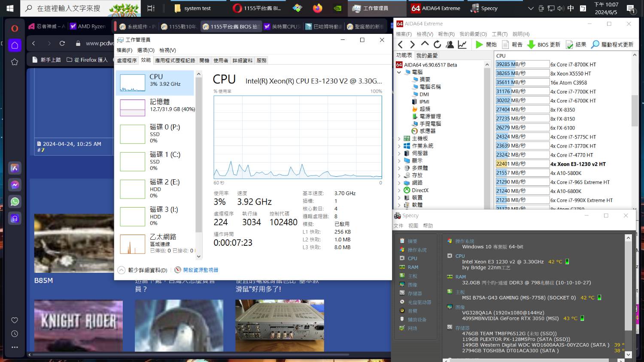The image size is (644, 362).
Task: Switch to 處理程序 tab in Task Manager
Action: point(127,60)
